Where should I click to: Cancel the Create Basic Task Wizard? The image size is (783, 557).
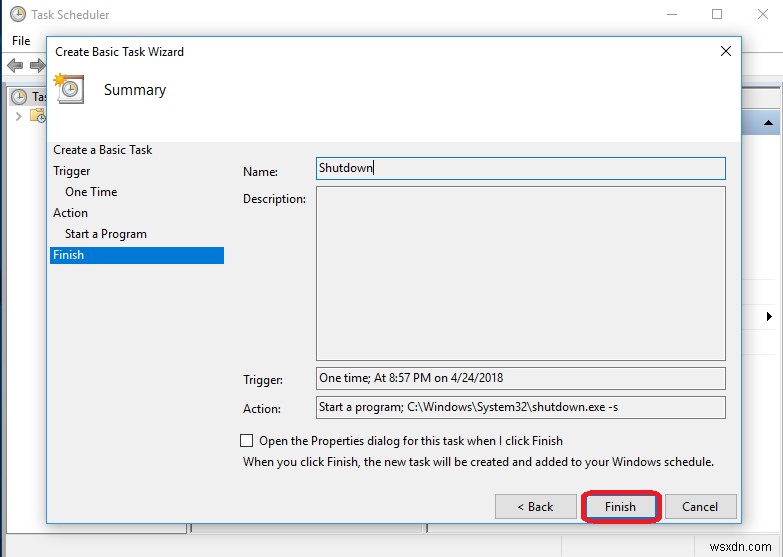coord(700,507)
